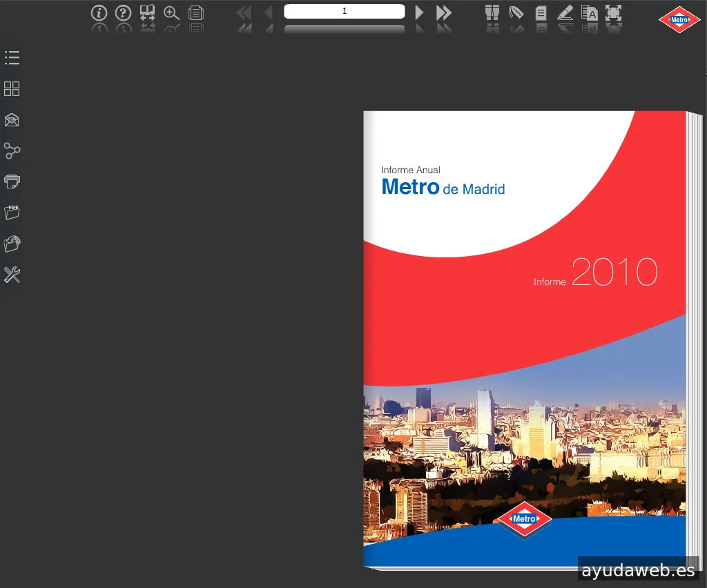Click the information (i) icon
Screen dimensions: 707x588
(99, 12)
